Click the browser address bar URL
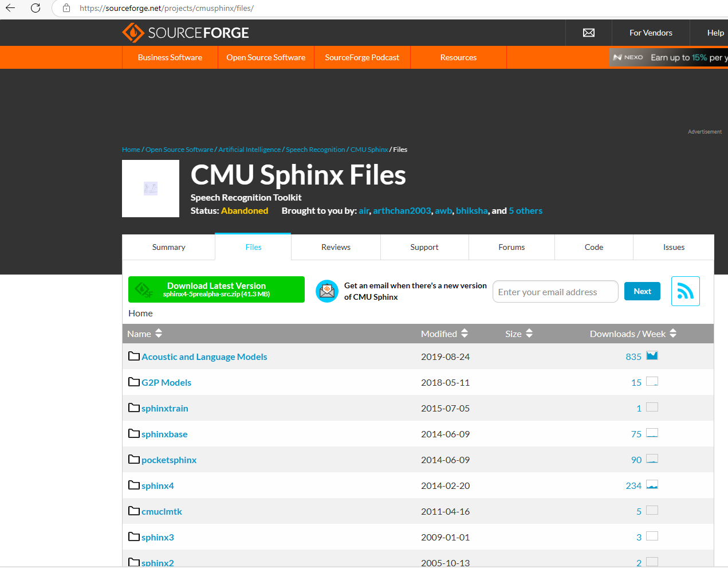This screenshot has height=568, width=728. click(x=167, y=8)
